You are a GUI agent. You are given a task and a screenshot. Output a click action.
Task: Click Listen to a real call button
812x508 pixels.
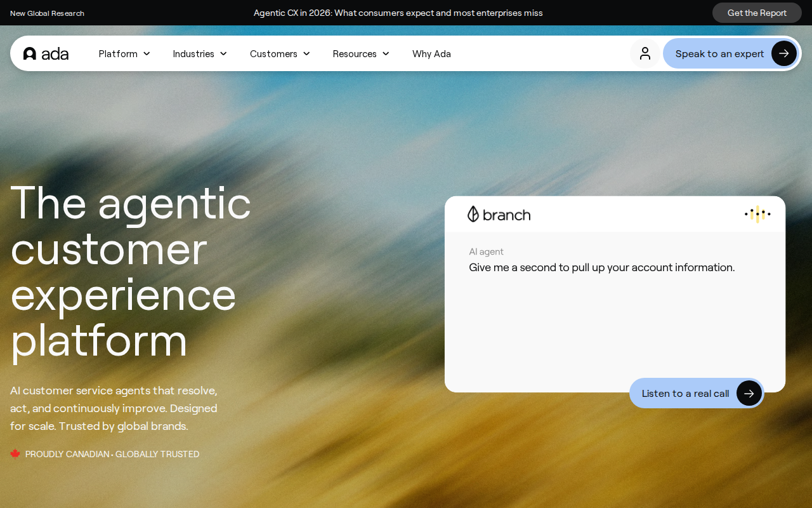pos(697,393)
